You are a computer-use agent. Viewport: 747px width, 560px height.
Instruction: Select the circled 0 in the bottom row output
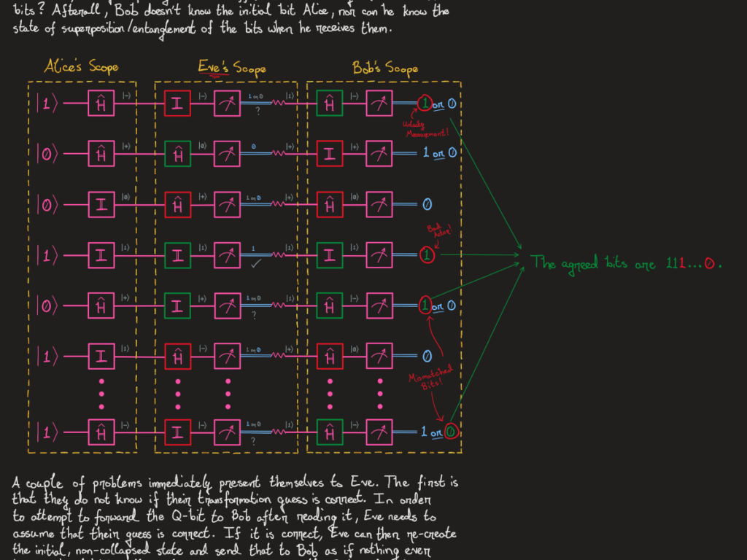(x=452, y=432)
